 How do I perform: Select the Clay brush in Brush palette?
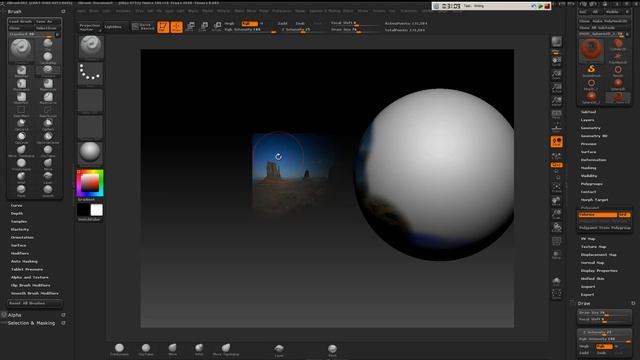(48, 44)
